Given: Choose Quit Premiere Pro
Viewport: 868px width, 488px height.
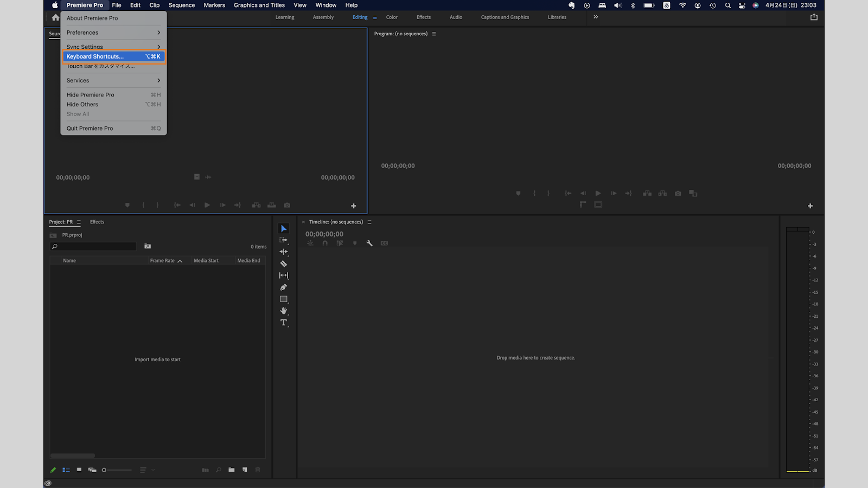Looking at the screenshot, I should click(113, 129).
